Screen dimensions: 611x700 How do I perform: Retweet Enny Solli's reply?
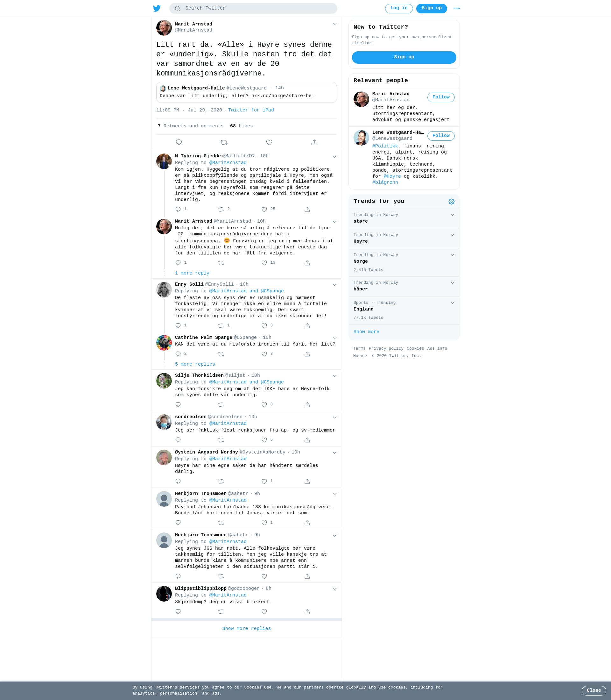(x=221, y=326)
